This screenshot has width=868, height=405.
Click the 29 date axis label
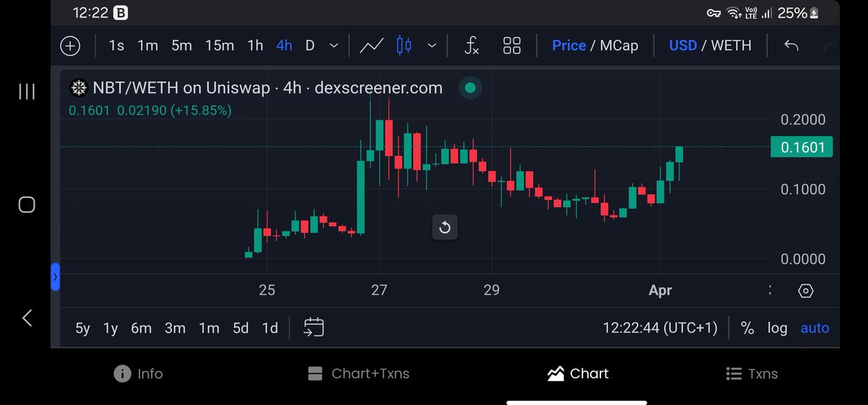[491, 290]
